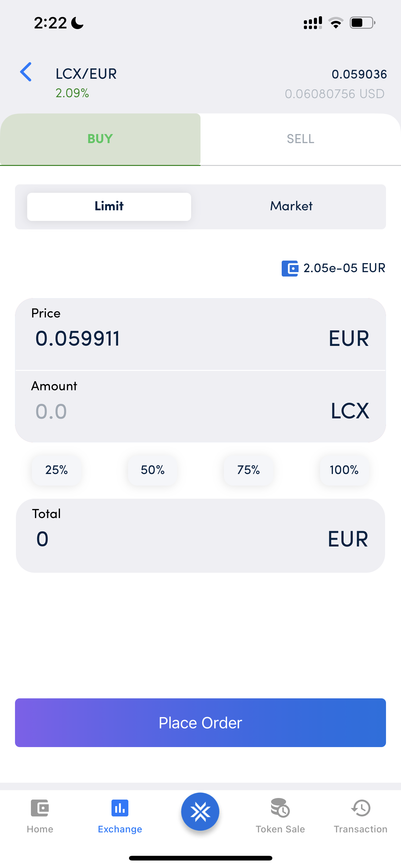The image size is (401, 868).
Task: Choose the 50% amount shortcut
Action: coord(152,470)
